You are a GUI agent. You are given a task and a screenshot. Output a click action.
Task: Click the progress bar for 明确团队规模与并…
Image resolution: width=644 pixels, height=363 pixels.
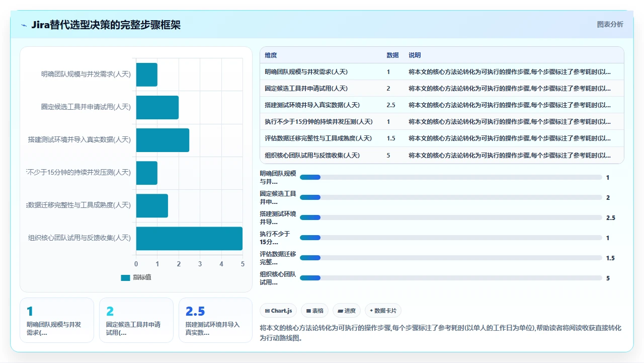[451, 177]
